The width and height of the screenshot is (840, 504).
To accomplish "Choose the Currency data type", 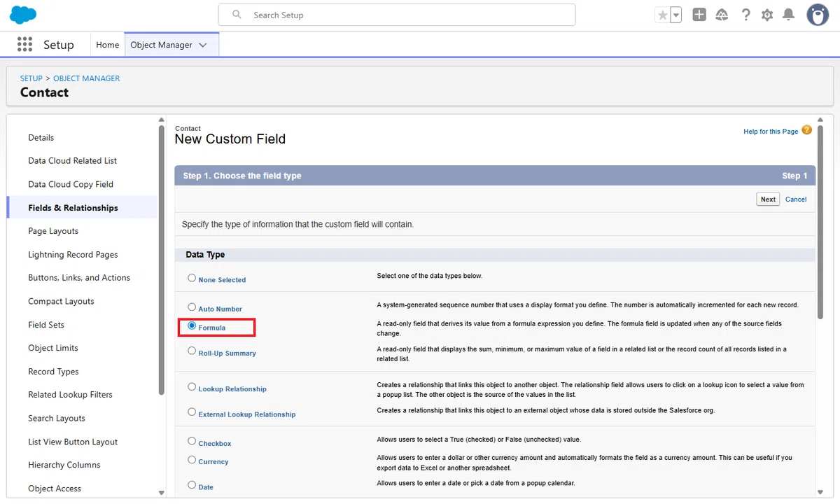I will coord(192,460).
